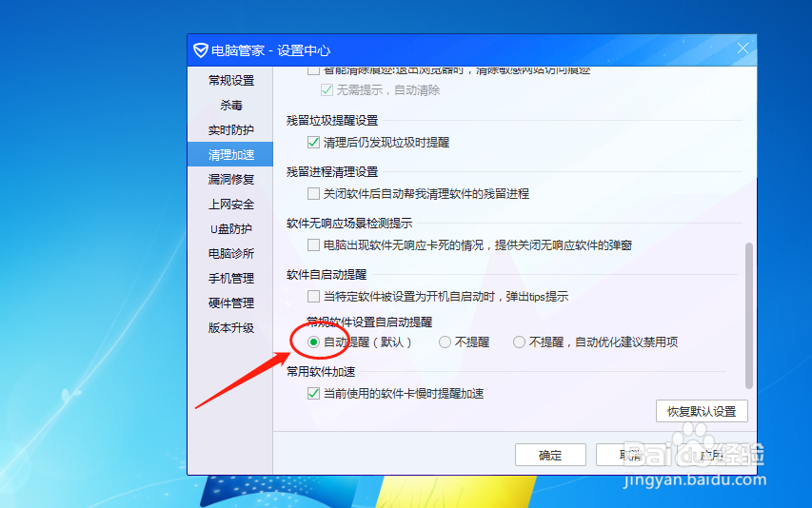Go to 上网安全 settings
The width and height of the screenshot is (812, 508).
(x=231, y=205)
